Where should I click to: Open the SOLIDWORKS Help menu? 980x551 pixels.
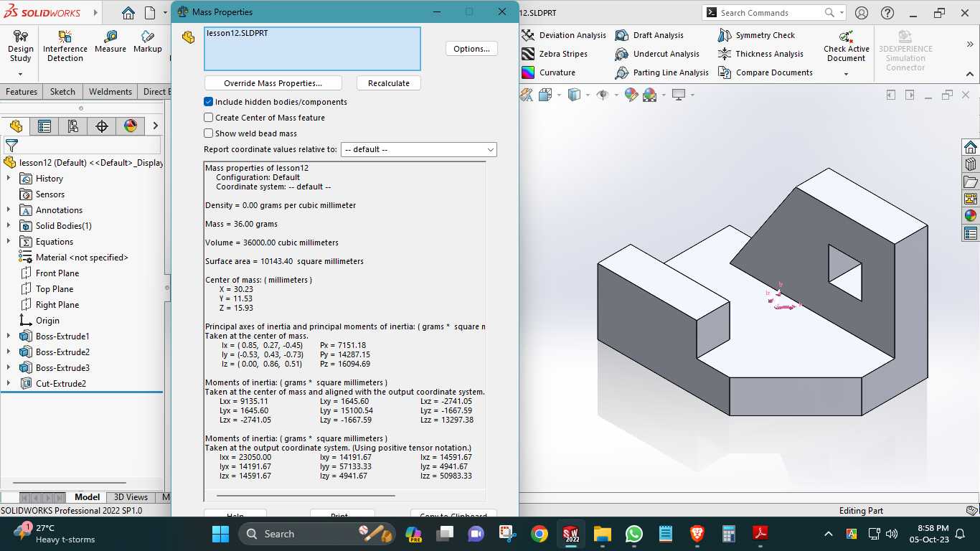click(887, 13)
